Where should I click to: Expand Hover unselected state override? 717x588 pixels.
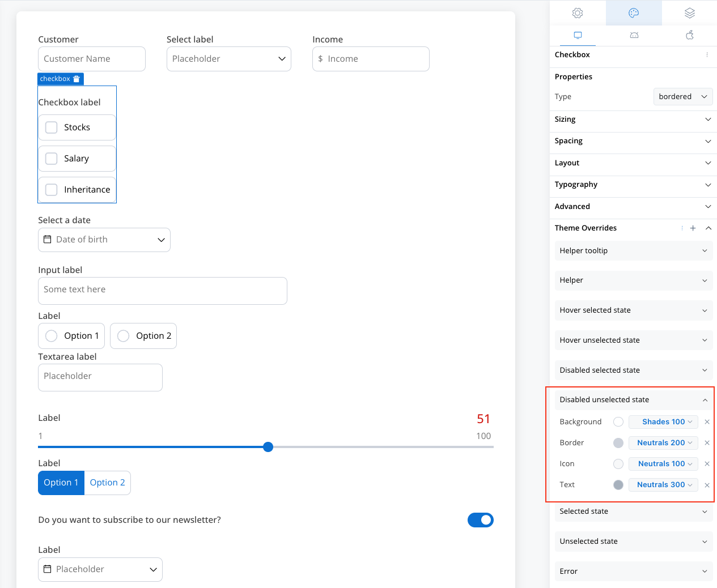coord(634,340)
